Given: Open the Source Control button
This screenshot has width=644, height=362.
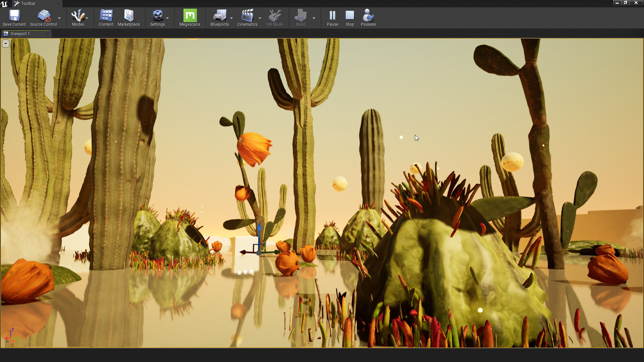Looking at the screenshot, I should coord(44,16).
